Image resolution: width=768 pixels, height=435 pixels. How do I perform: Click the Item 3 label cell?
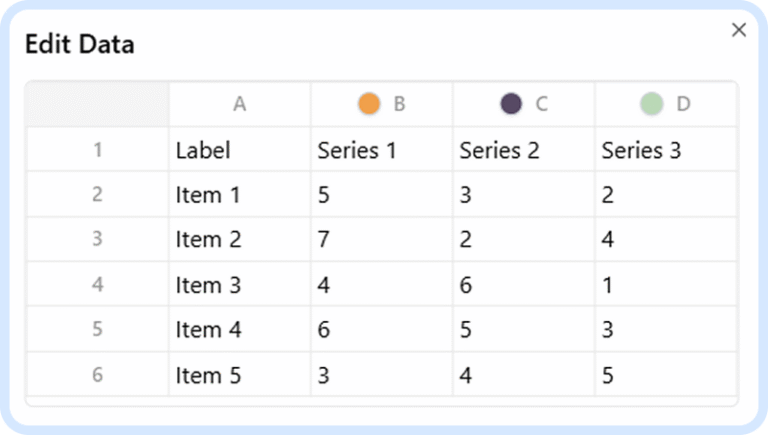click(x=239, y=285)
